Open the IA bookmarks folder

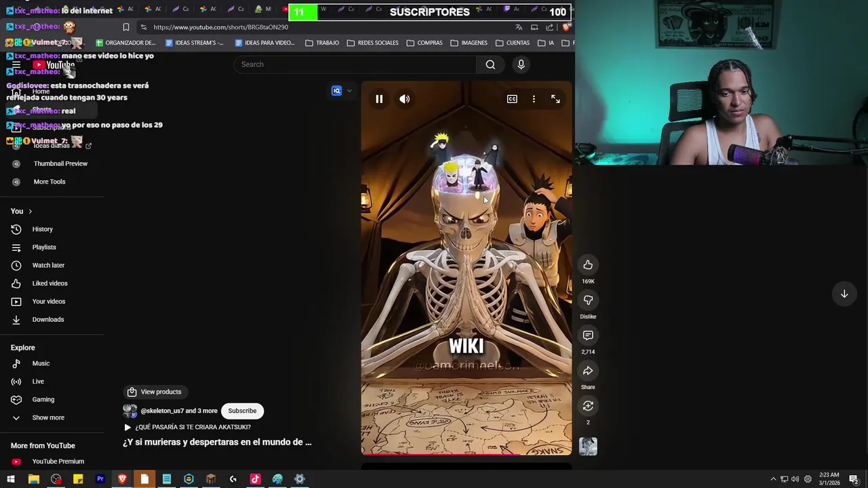[546, 43]
